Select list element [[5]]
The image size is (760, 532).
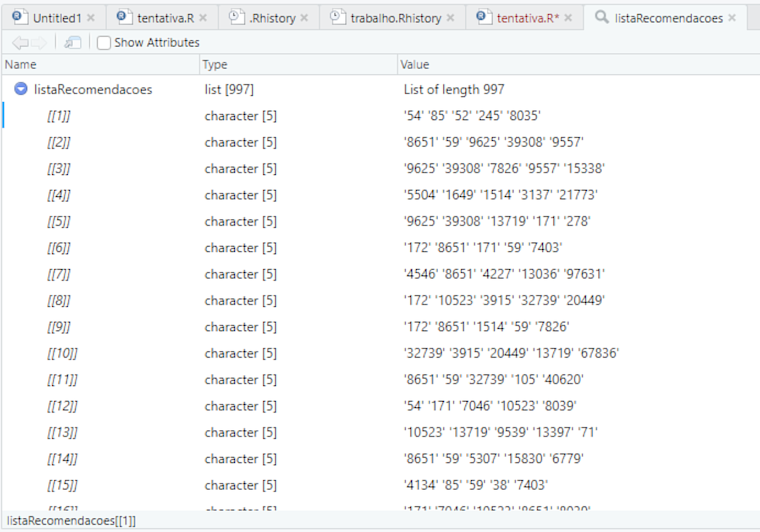click(381, 221)
